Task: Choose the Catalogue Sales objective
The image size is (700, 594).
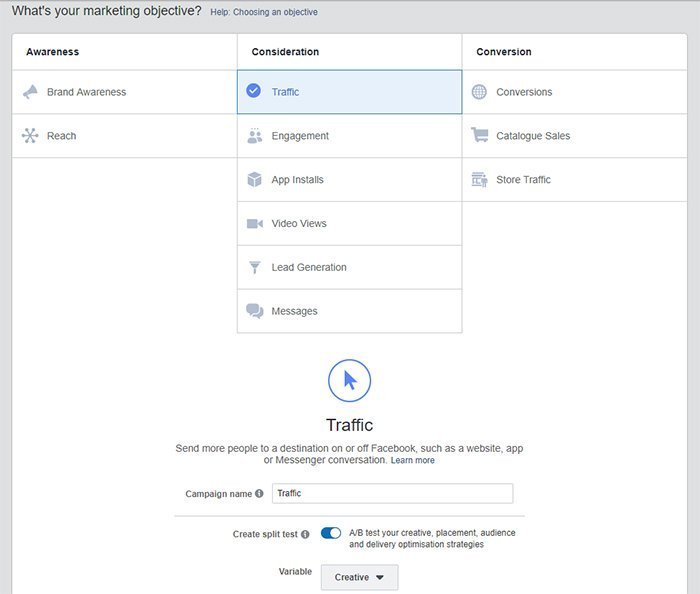Action: click(575, 136)
